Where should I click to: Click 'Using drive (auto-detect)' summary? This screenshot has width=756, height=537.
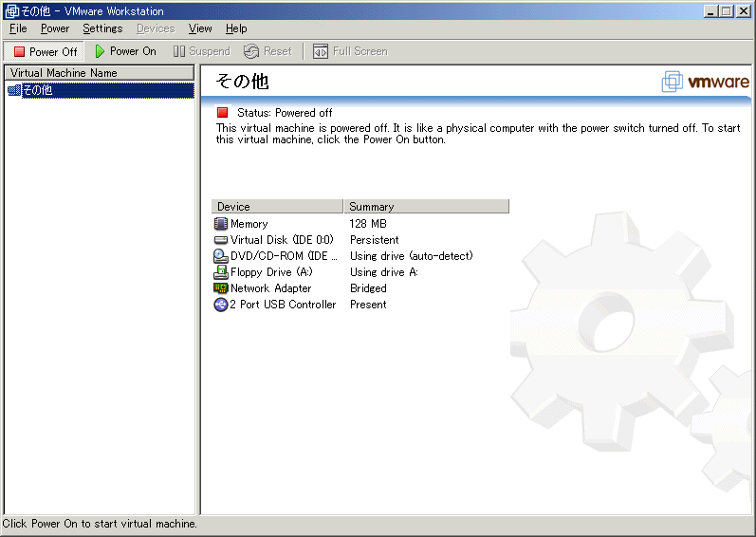tap(412, 256)
